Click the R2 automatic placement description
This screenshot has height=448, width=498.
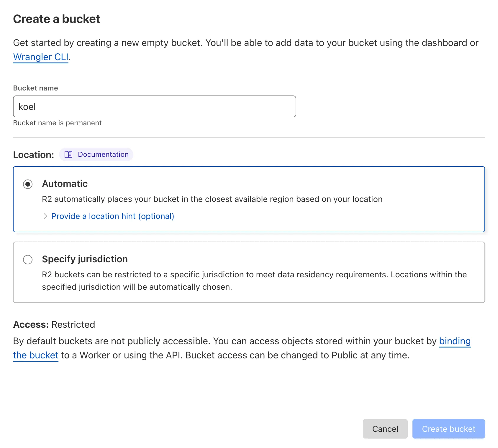[212, 199]
